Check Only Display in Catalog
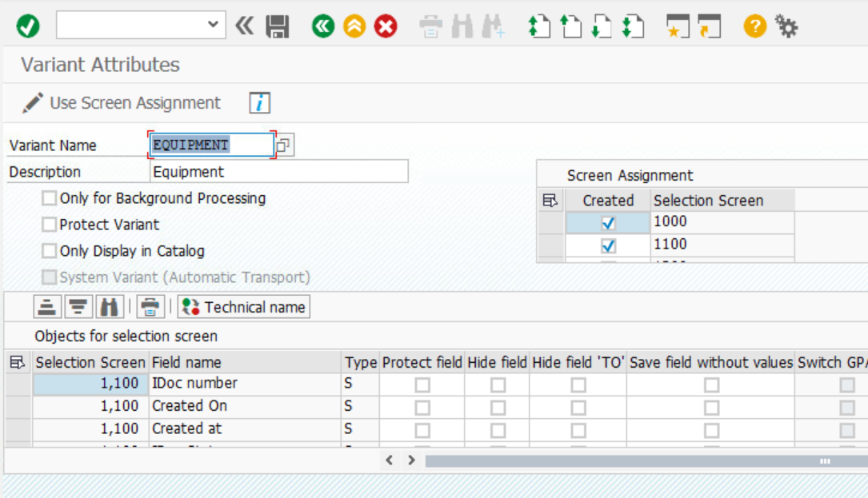 [50, 251]
